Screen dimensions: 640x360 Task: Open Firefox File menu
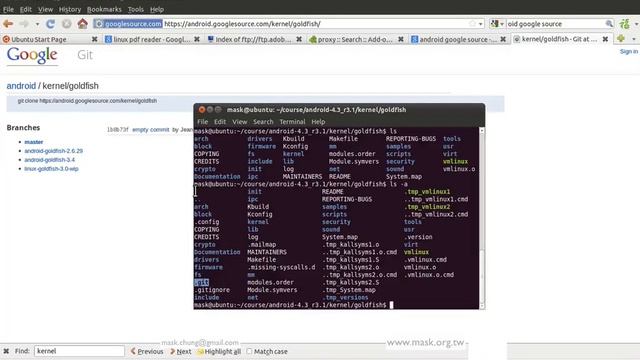coord(8,9)
